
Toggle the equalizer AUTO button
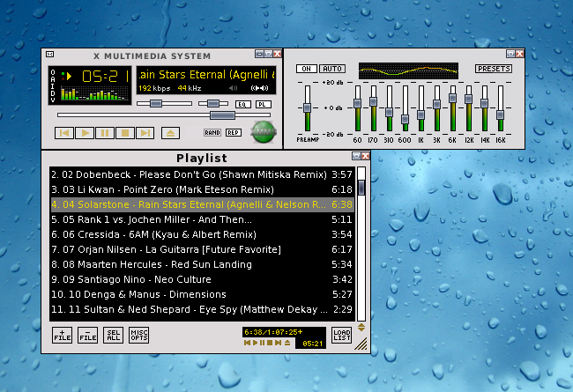click(x=332, y=69)
